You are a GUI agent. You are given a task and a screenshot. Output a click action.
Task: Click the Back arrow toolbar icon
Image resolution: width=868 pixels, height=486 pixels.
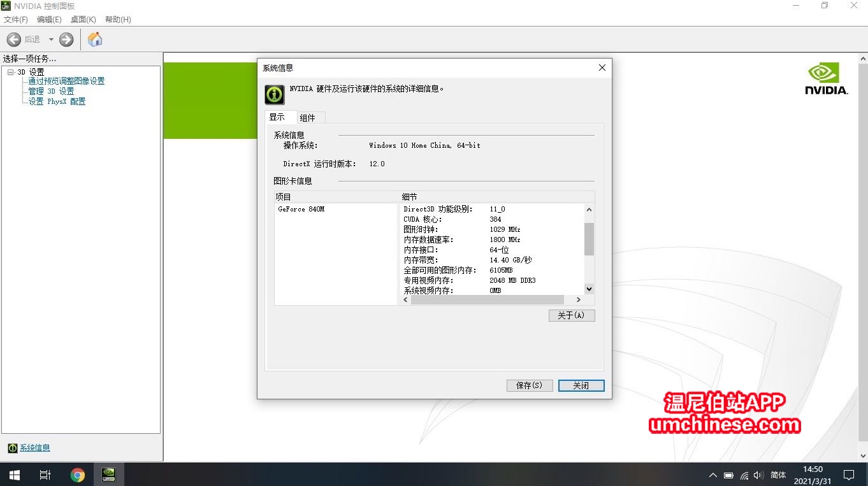tap(14, 39)
